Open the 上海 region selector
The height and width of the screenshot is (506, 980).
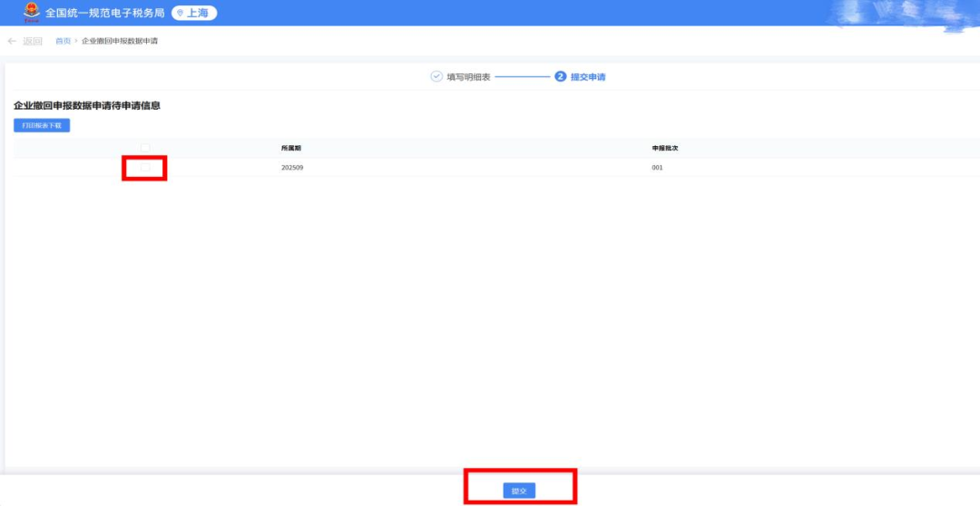(x=194, y=14)
